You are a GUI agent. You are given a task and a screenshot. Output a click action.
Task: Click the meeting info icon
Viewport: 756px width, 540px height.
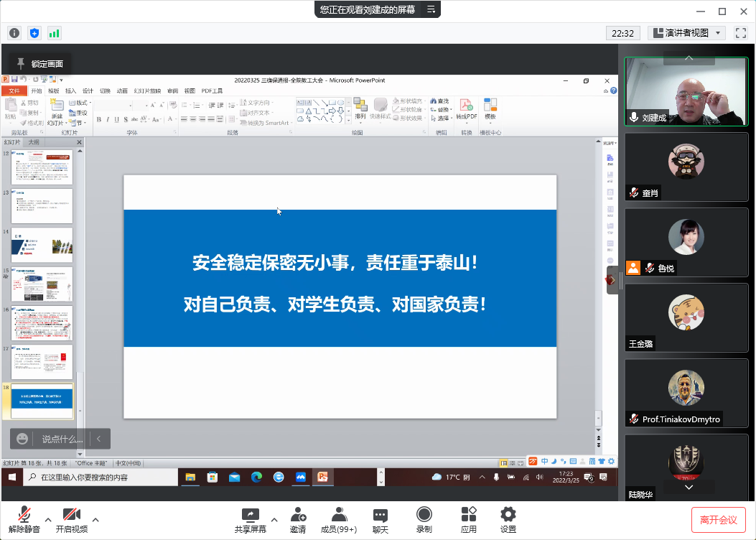(x=14, y=33)
